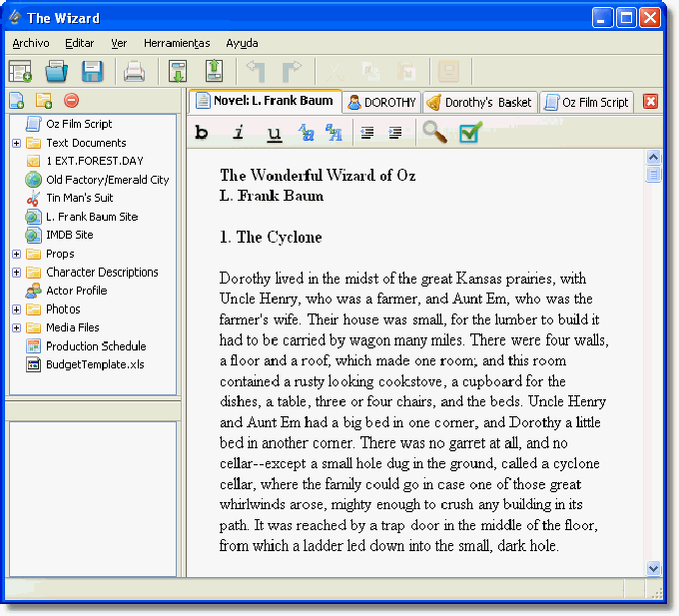Expand the Photos folder
The width and height of the screenshot is (679, 616).
[x=16, y=309]
